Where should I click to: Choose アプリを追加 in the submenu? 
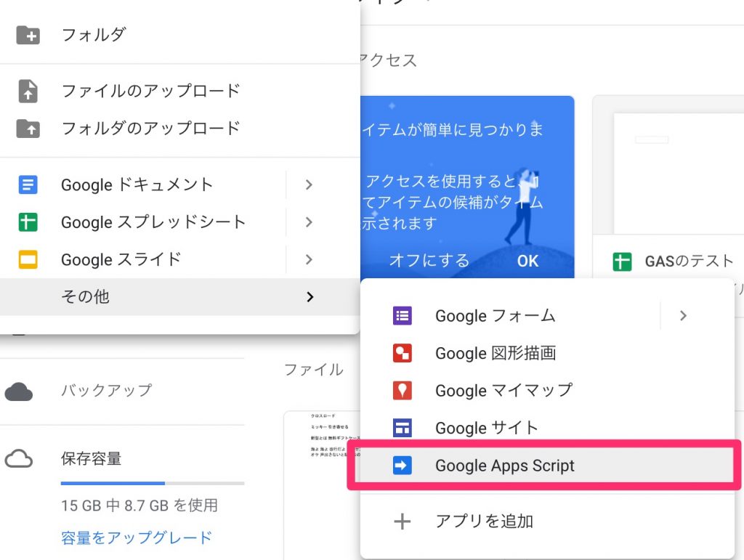coord(484,521)
